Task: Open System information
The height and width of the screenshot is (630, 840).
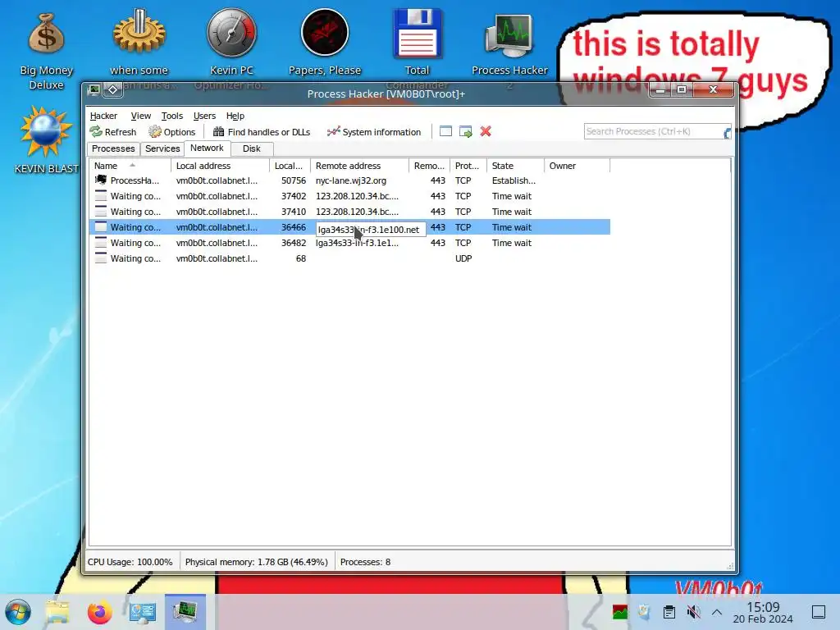Action: click(x=374, y=132)
